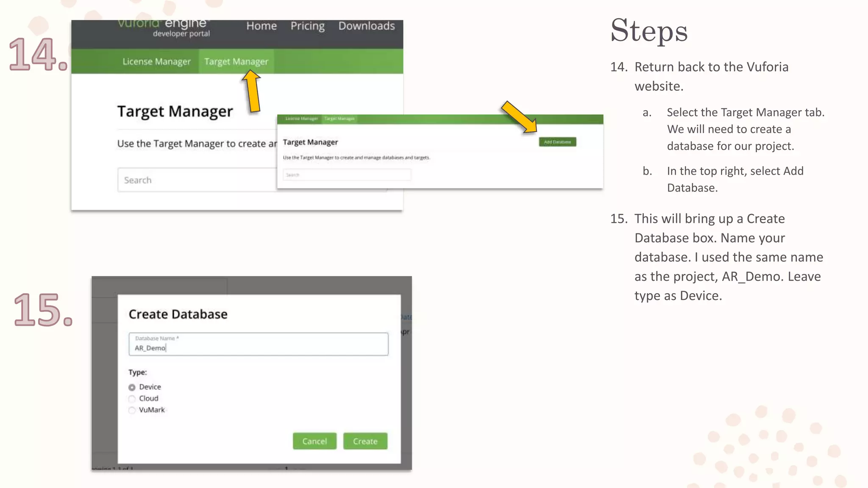Viewport: 868px width, 488px height.
Task: Select Target Manager tab in small screenshot
Action: click(339, 119)
